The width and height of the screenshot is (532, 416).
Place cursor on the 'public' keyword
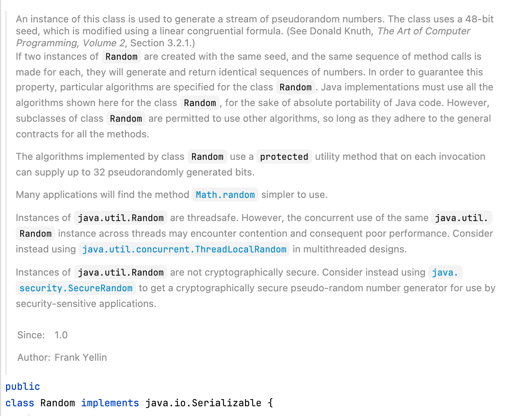(22, 386)
